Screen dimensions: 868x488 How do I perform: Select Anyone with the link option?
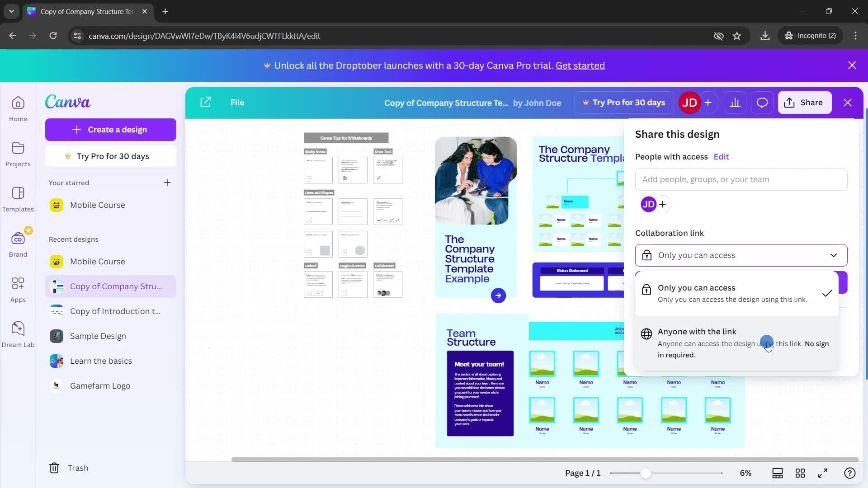coord(737,343)
